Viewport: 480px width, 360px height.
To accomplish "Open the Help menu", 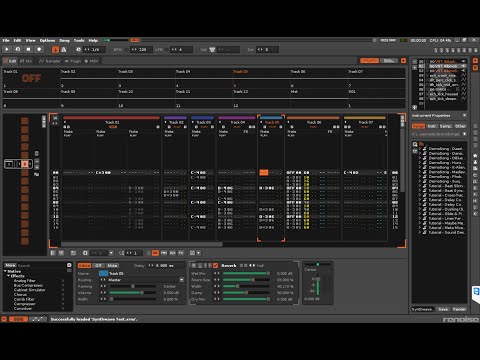I will coord(93,40).
